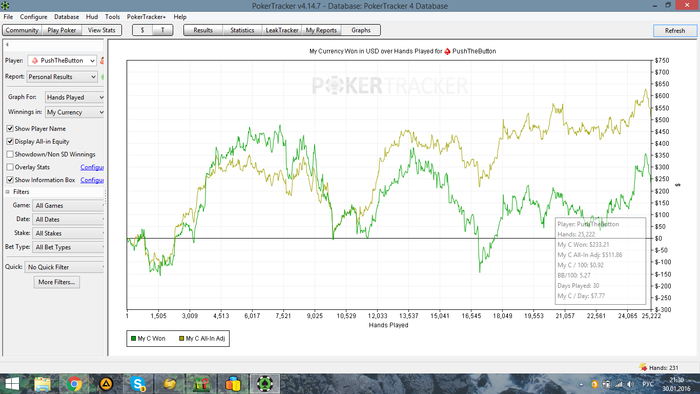Click the РУС language indicator in tray
Screen dimensions: 700x394
[648, 384]
